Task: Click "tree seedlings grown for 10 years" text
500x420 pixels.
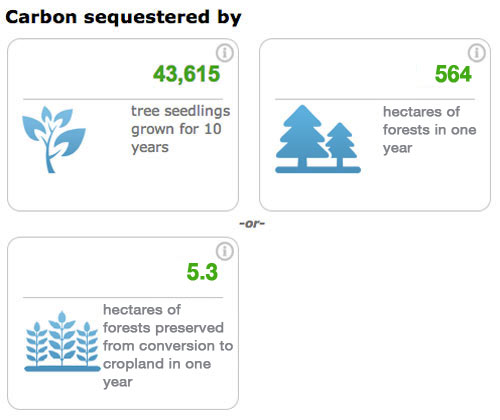Action: pos(180,129)
